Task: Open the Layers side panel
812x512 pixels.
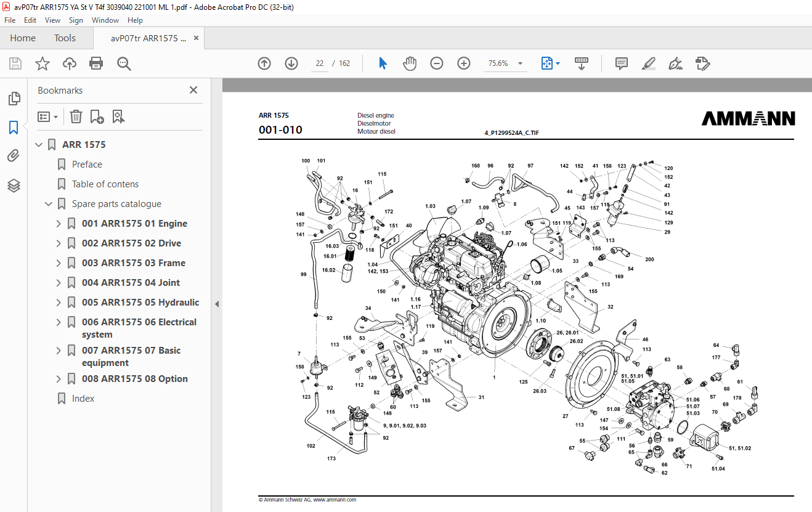Action: point(14,185)
